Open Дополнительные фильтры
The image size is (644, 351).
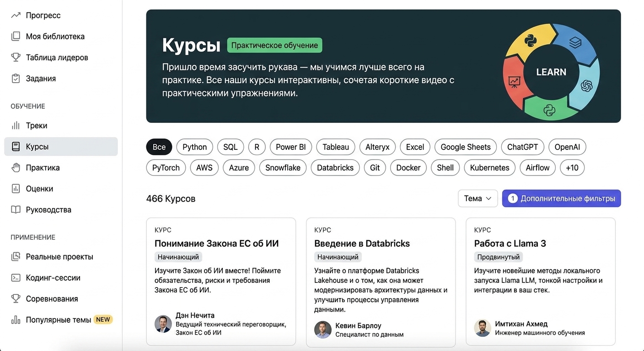point(561,198)
